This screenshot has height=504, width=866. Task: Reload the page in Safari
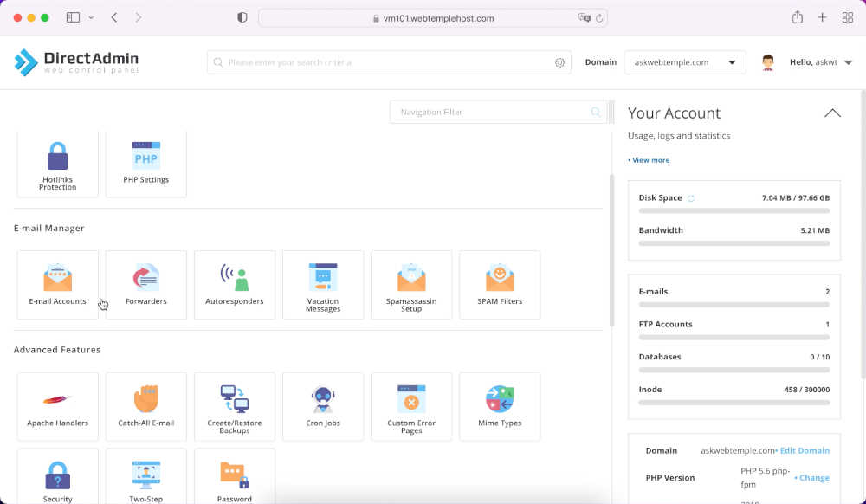click(599, 18)
